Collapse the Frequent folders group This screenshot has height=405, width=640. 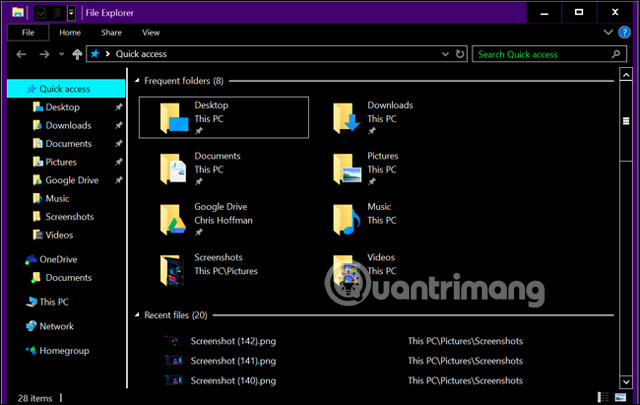(137, 81)
